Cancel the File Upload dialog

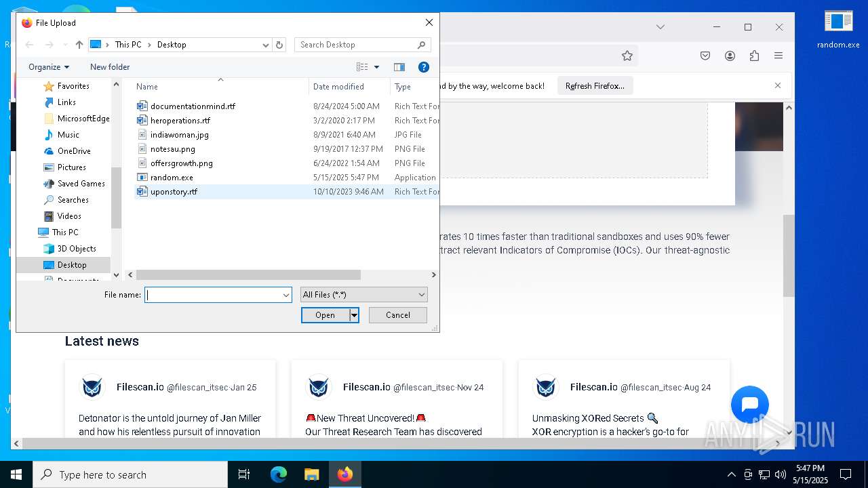(x=398, y=315)
